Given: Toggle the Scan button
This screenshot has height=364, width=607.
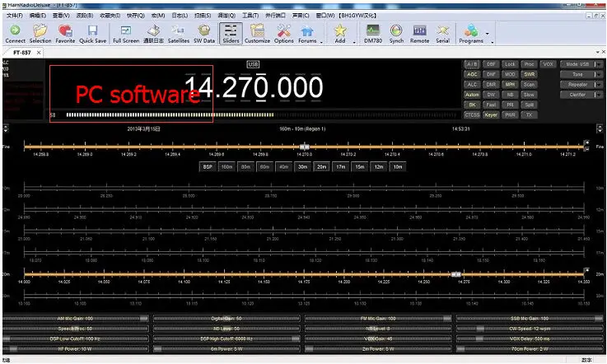Looking at the screenshot, I should [x=529, y=85].
